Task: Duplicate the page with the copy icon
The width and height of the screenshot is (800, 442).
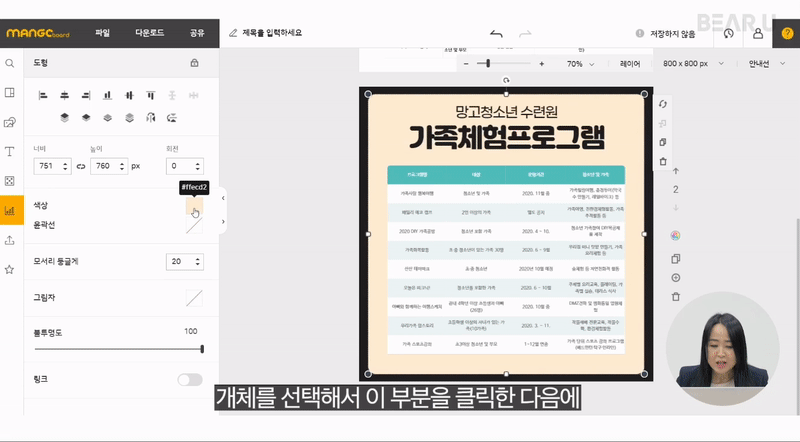Action: click(x=676, y=259)
